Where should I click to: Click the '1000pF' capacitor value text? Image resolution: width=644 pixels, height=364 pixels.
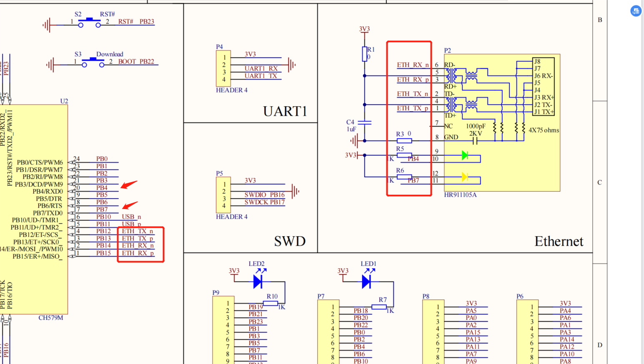click(476, 126)
